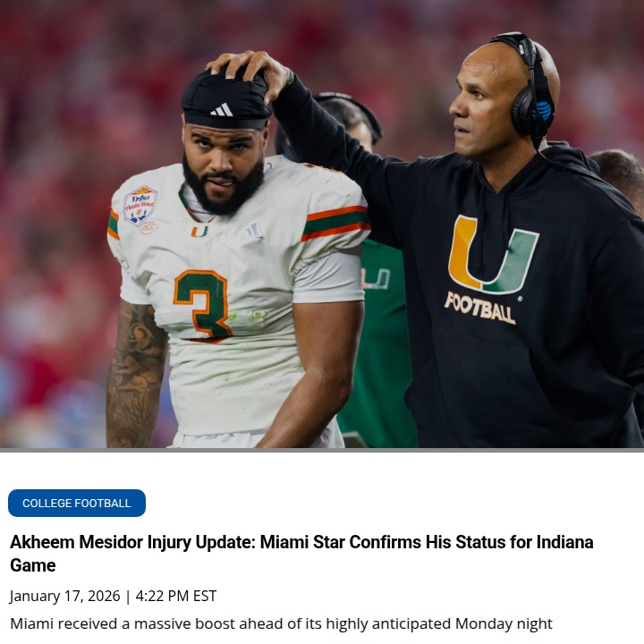The image size is (644, 644).
Task: Click the player's tattooed forearm
Action: tap(136, 376)
